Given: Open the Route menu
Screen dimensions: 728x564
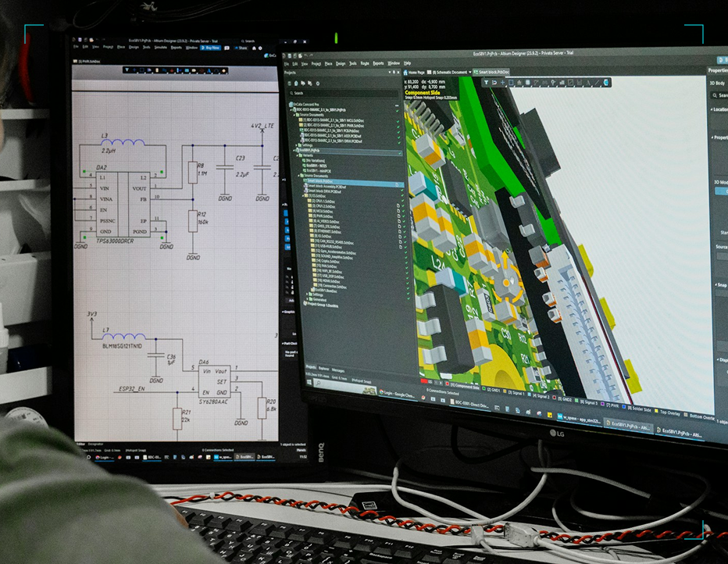Looking at the screenshot, I should (x=363, y=63).
